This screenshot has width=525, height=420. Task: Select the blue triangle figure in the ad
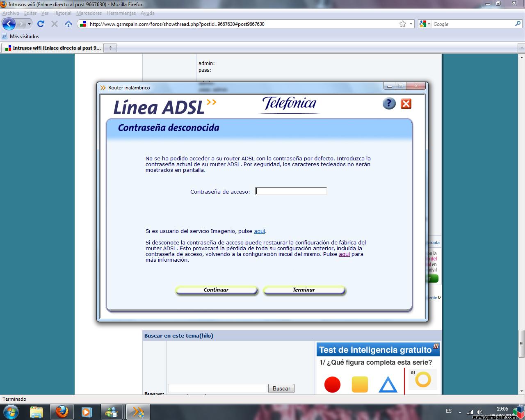[x=388, y=385]
